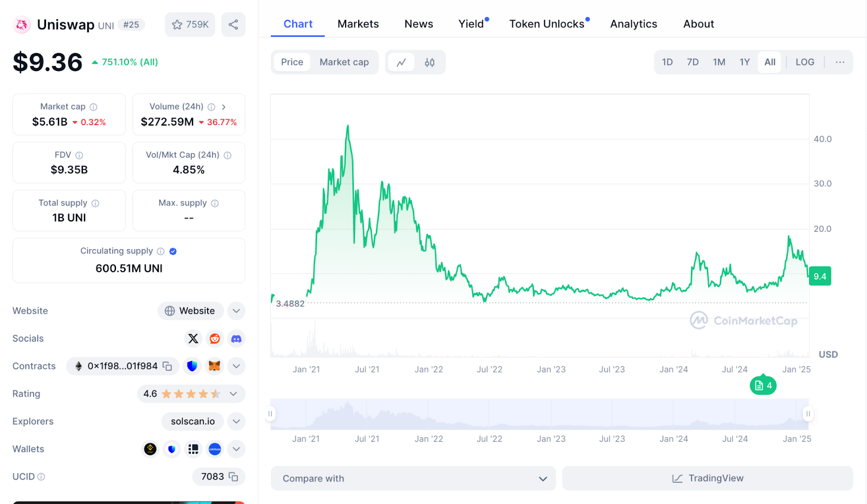This screenshot has height=504, width=867.
Task: Expand the Website dropdown chevron
Action: click(x=236, y=311)
